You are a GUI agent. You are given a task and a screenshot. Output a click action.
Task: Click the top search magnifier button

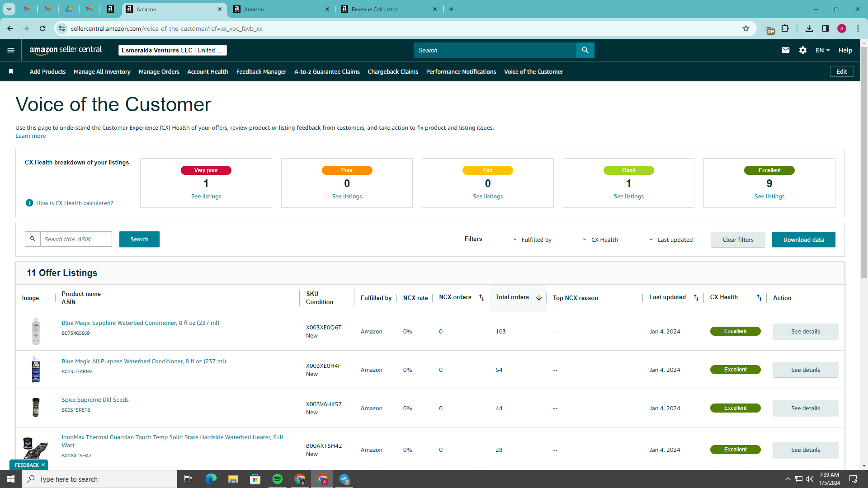point(585,50)
